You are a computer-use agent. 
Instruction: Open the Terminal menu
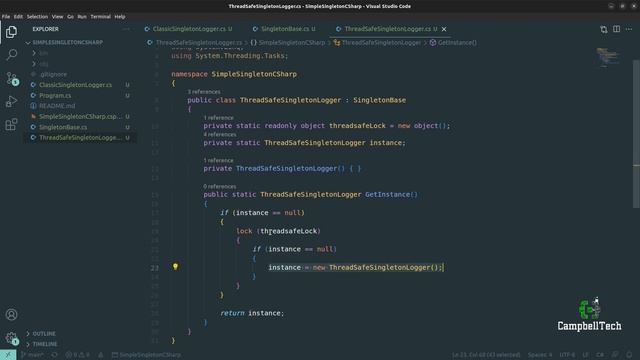(x=100, y=17)
